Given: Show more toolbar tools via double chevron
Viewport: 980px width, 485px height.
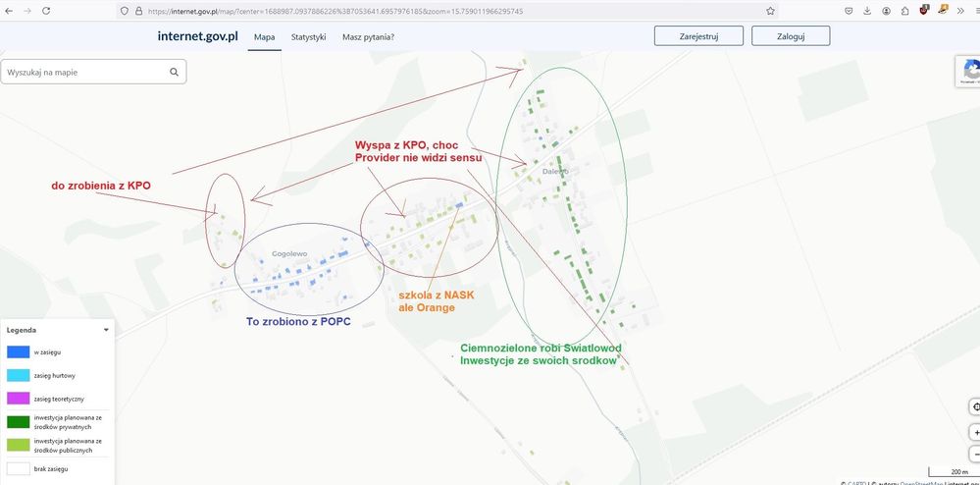Looking at the screenshot, I should (x=961, y=11).
